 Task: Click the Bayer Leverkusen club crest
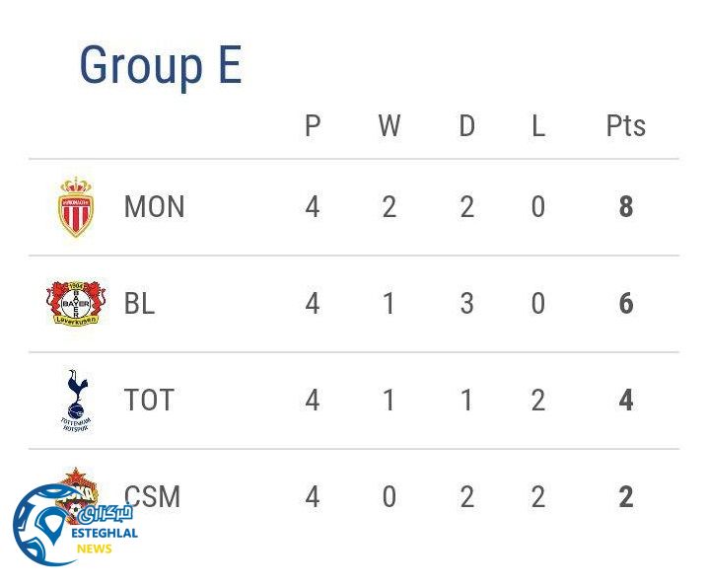[75, 304]
